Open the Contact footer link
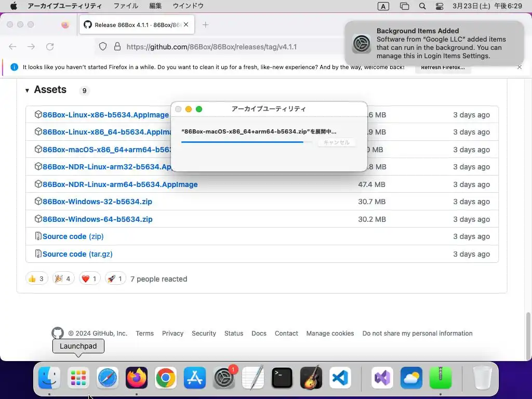 [286, 333]
